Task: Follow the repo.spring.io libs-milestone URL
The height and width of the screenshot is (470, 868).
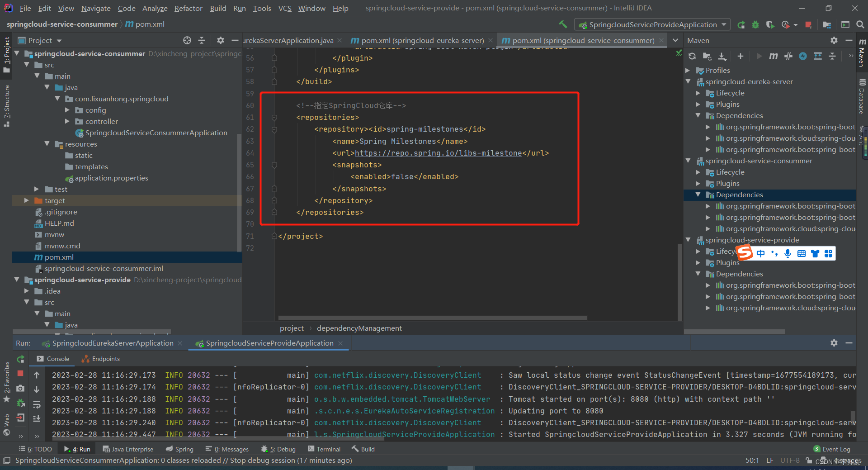Action: coord(438,153)
